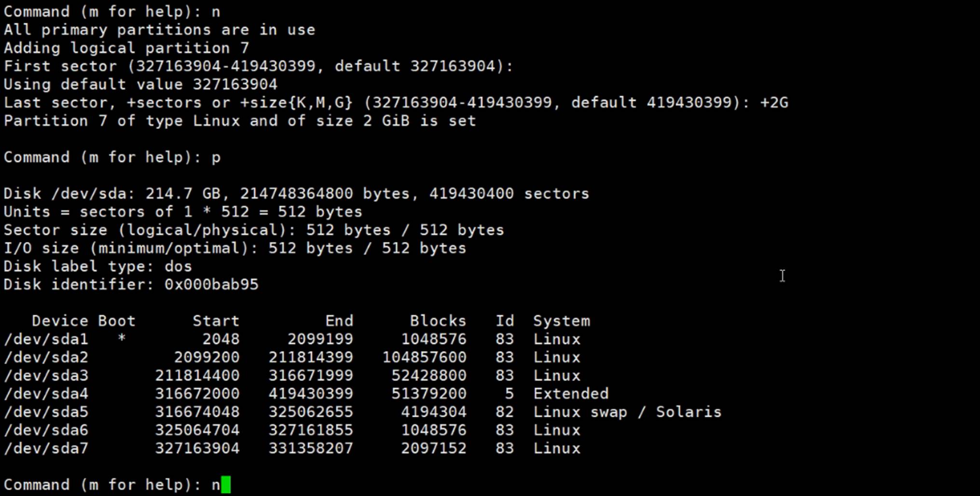Click the green cursor at the command prompt
The image size is (980, 496).
226,484
